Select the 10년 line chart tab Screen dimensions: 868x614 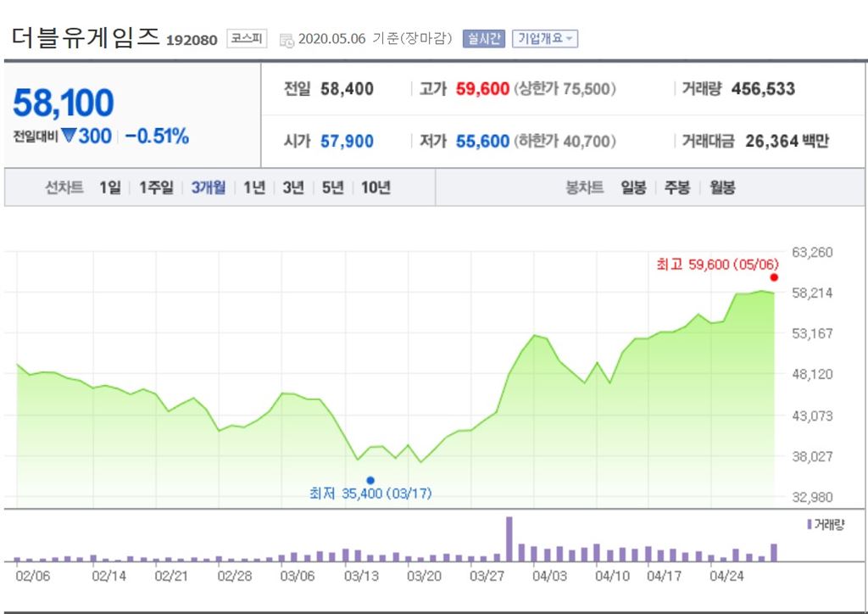click(376, 187)
